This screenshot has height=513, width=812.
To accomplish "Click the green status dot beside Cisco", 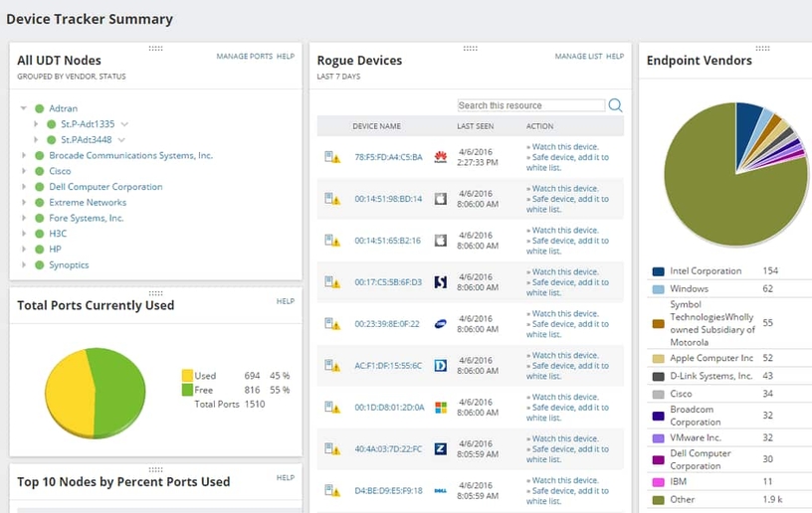I will point(40,171).
